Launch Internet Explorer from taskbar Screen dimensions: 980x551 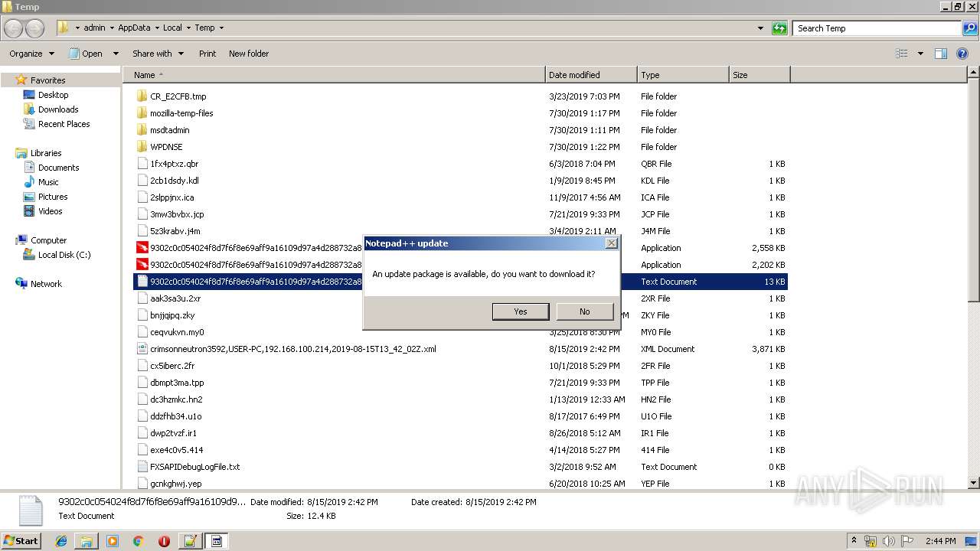point(61,541)
